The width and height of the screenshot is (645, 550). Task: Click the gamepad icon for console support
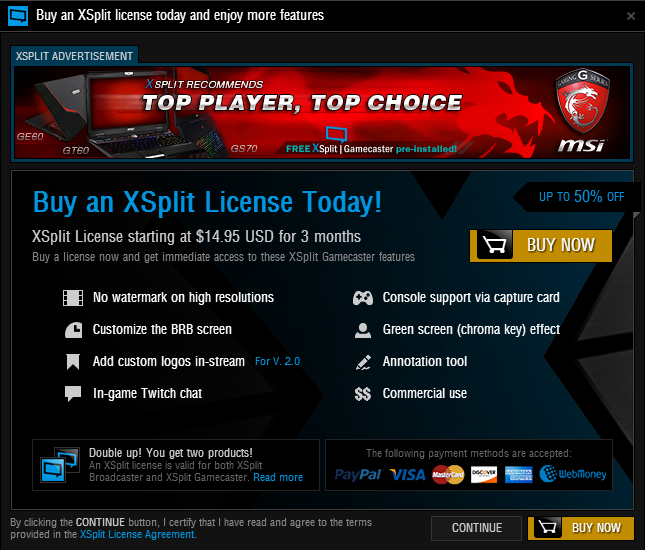pos(363,298)
